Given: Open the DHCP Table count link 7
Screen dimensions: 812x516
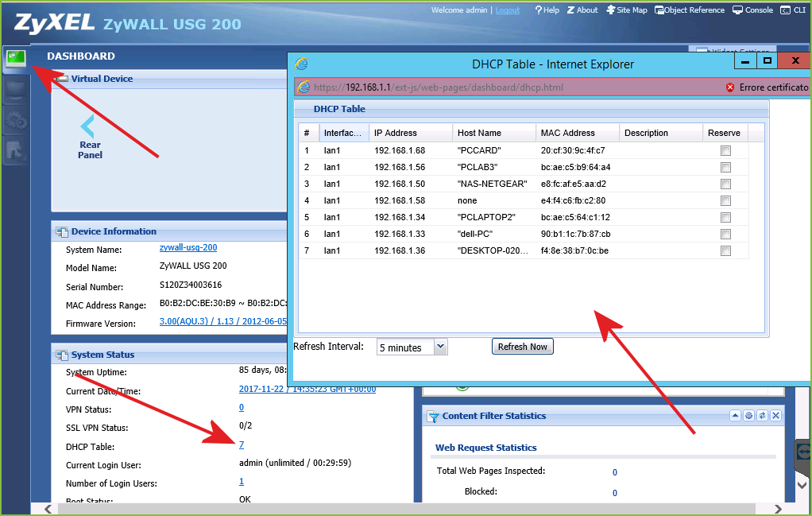Looking at the screenshot, I should (242, 444).
